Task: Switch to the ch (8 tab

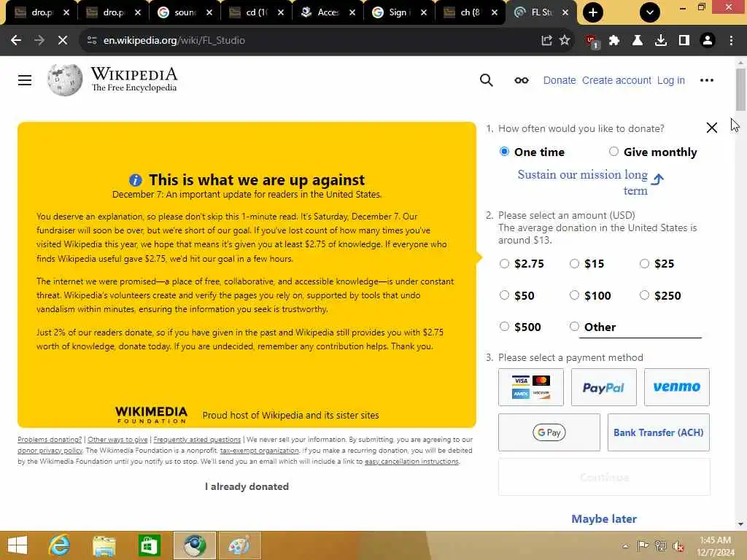Action: (x=471, y=12)
